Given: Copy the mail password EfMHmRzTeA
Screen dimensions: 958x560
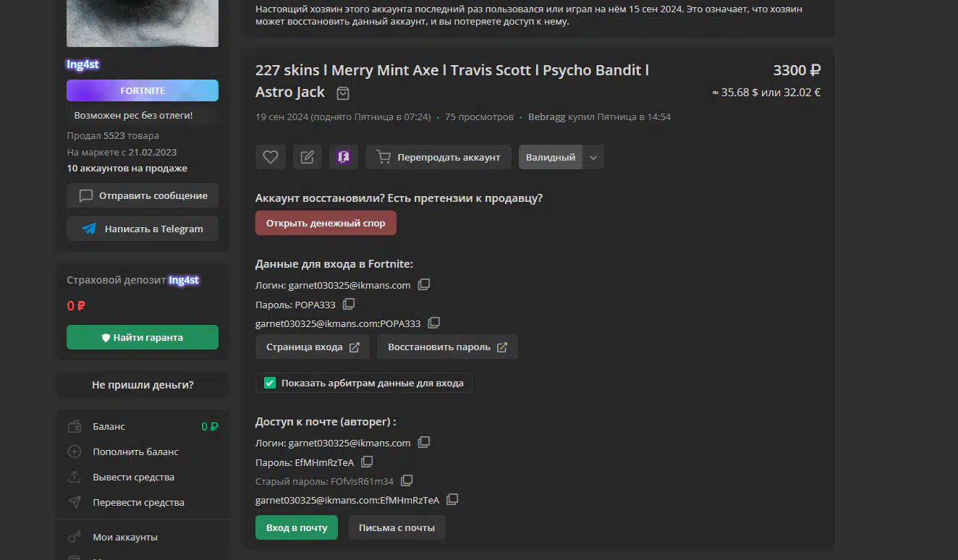Looking at the screenshot, I should tap(367, 462).
